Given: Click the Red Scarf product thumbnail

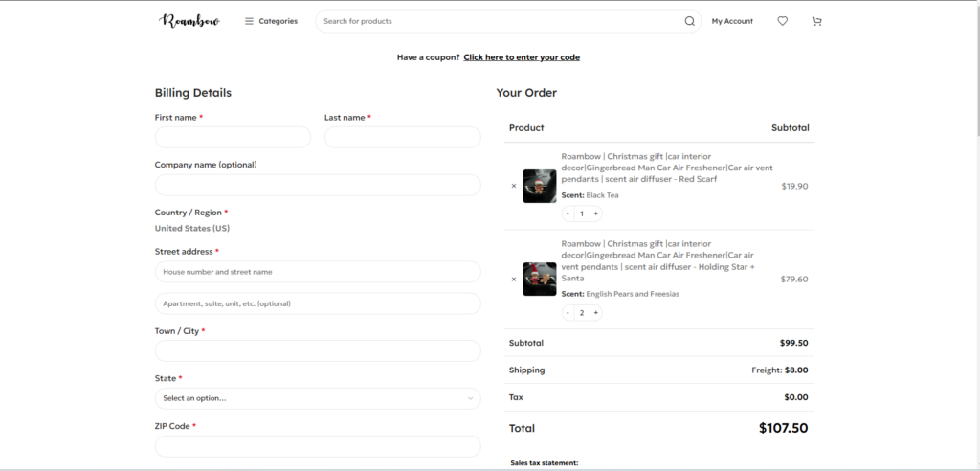Looking at the screenshot, I should (x=540, y=186).
